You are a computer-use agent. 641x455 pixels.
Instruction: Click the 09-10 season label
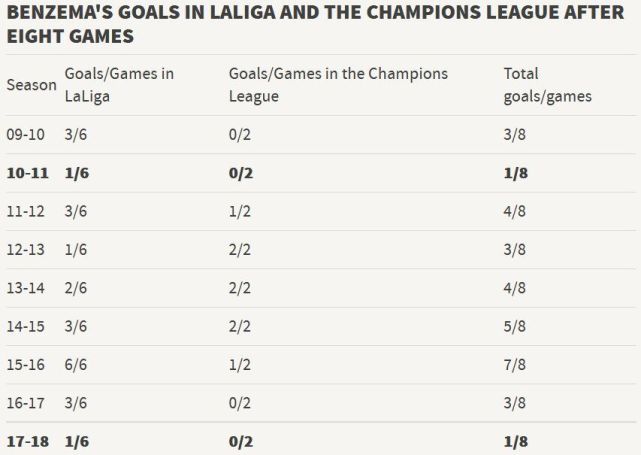26,134
